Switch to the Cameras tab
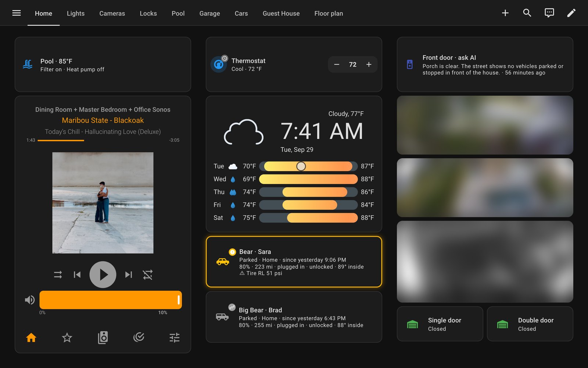 pos(112,13)
